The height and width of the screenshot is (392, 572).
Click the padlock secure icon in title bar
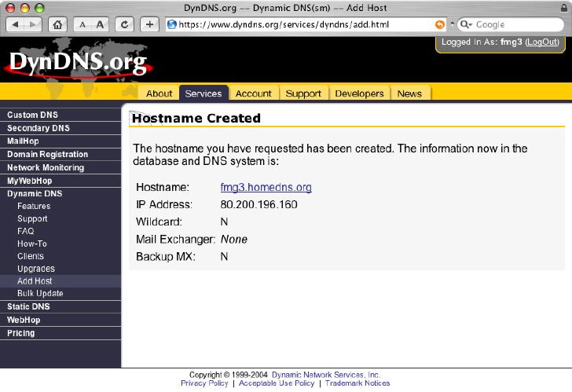564,7
